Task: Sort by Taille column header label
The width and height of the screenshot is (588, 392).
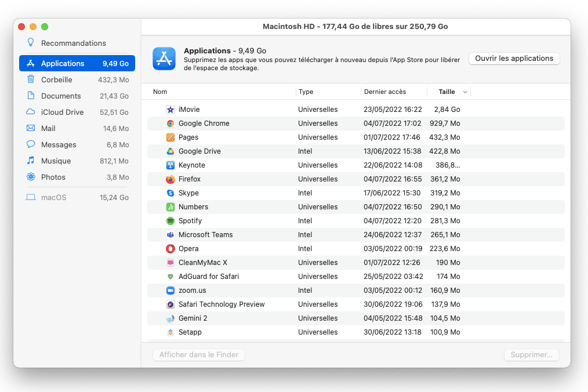Action: tap(447, 92)
